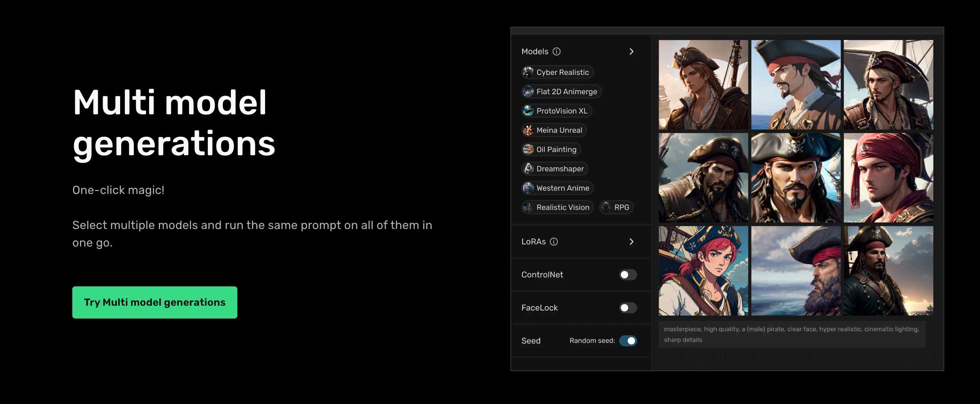Select the Western Anime label
The image size is (980, 404).
[563, 188]
